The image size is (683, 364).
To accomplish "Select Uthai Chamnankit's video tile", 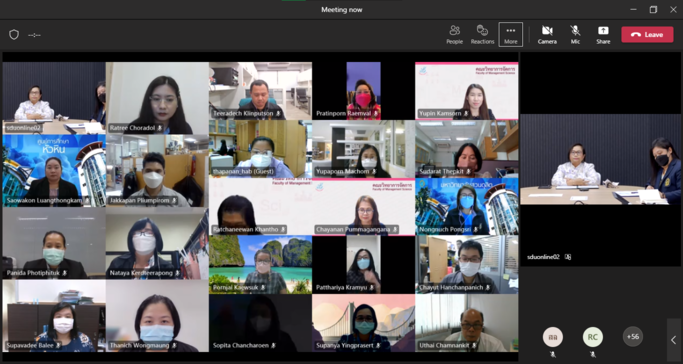I will (x=467, y=323).
